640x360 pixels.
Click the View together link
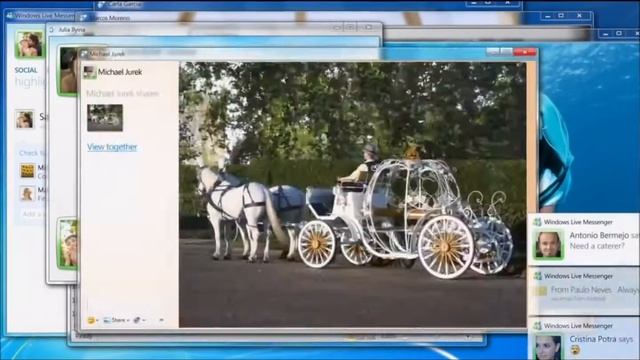pos(112,147)
